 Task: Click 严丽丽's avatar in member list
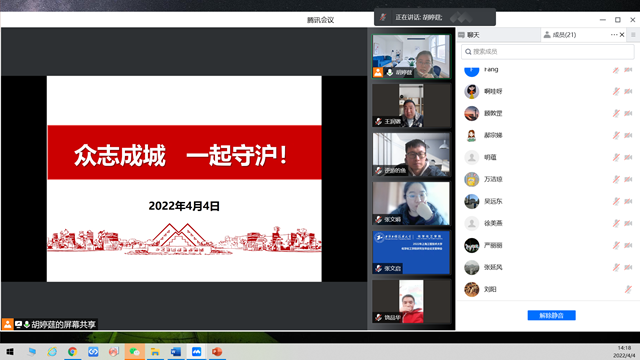[x=471, y=245]
